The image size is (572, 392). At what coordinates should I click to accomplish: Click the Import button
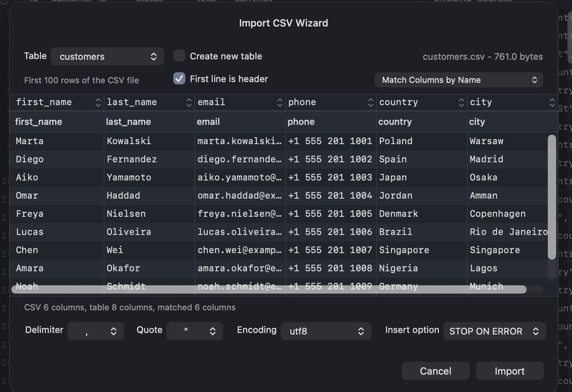click(510, 371)
